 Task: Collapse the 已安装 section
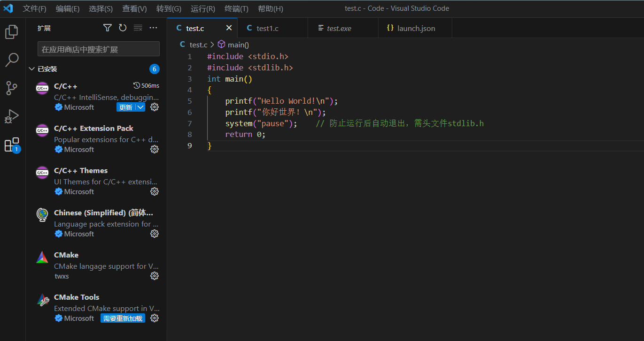pos(31,69)
